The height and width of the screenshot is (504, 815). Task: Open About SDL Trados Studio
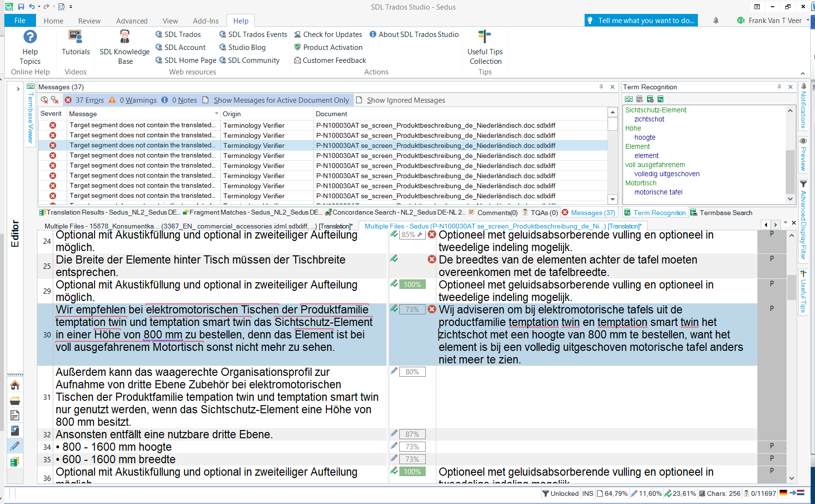tap(414, 34)
